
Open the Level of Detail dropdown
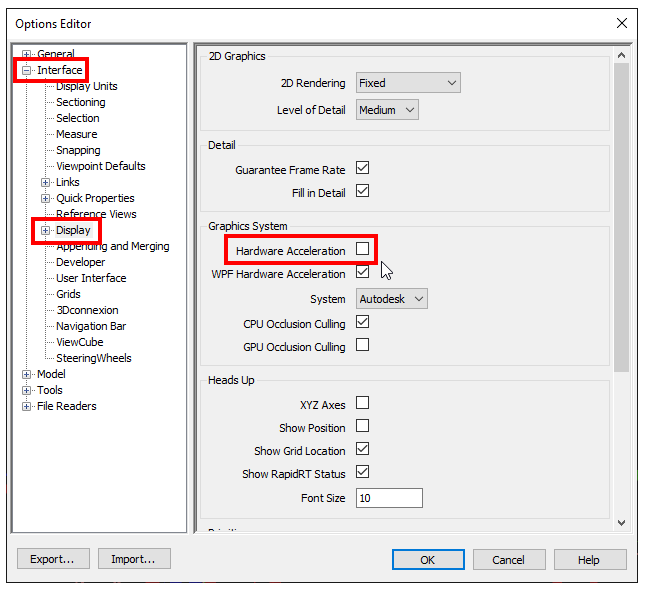coord(387,110)
